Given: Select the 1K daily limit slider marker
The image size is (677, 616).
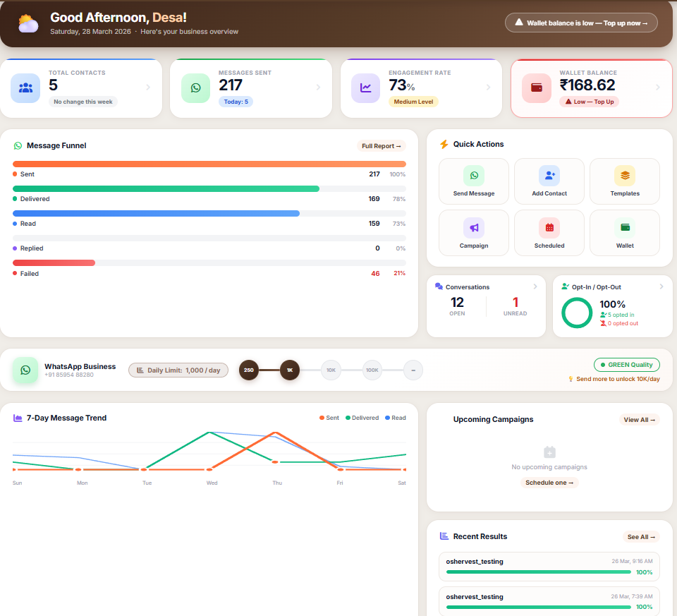Looking at the screenshot, I should click(x=290, y=370).
